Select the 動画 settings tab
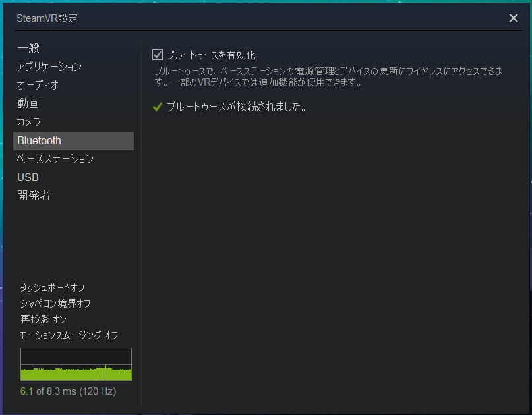Image resolution: width=532 pixels, height=415 pixels. [x=28, y=103]
